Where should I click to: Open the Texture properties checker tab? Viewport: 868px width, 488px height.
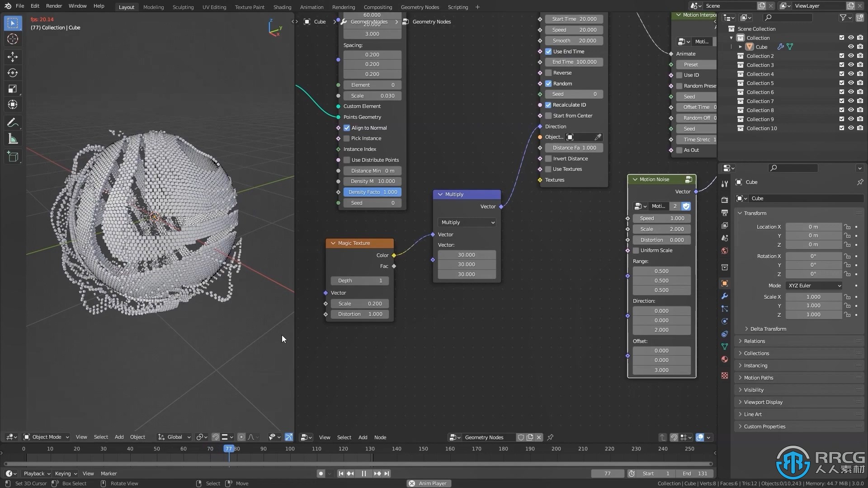coord(725,375)
